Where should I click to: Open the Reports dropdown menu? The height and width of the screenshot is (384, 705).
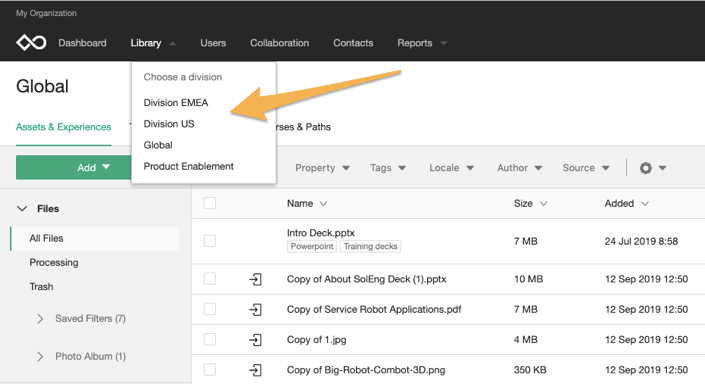pos(422,43)
